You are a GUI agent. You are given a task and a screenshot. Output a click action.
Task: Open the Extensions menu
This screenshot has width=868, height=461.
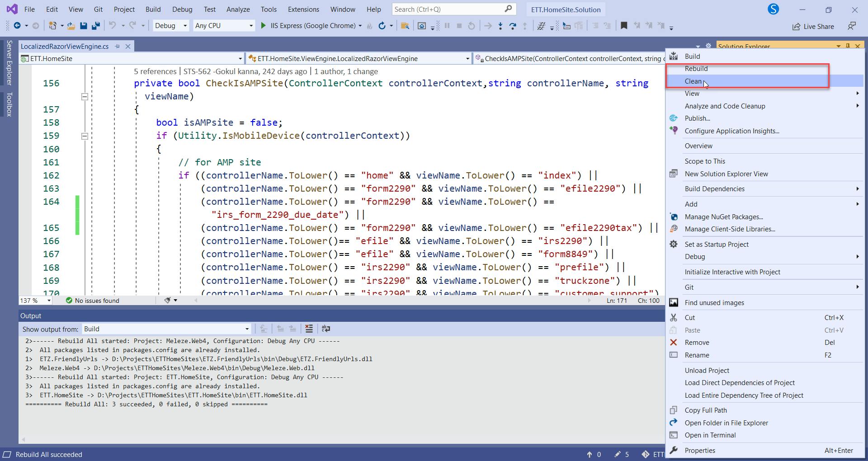click(x=303, y=9)
